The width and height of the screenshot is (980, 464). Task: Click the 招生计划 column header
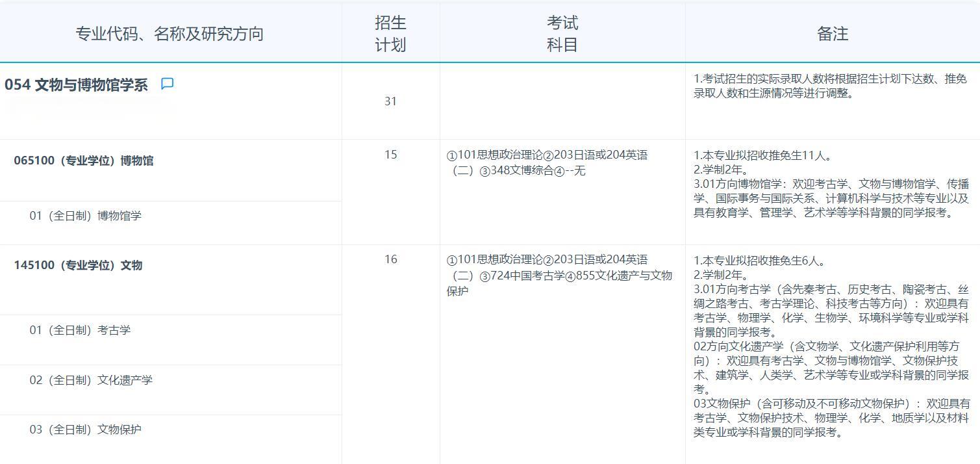point(390,32)
